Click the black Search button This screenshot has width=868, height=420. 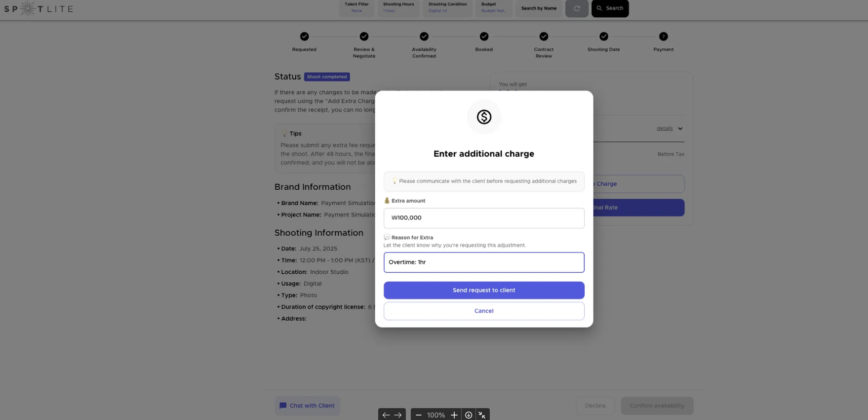coord(610,8)
